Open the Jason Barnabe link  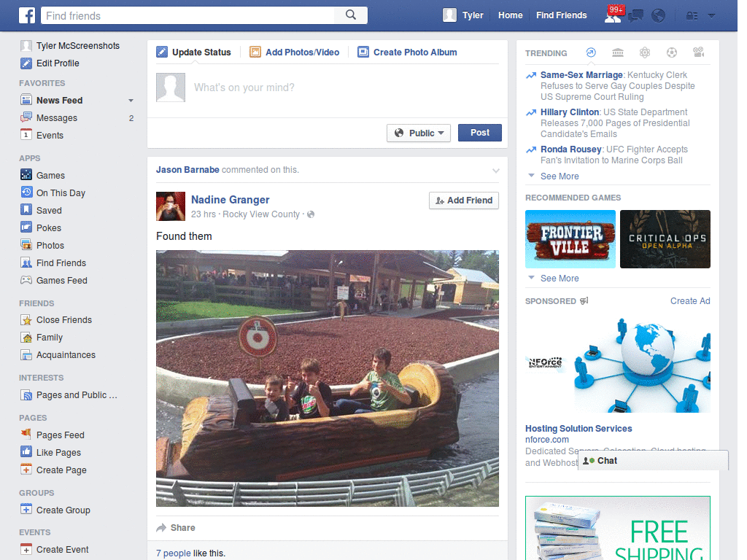tap(187, 169)
